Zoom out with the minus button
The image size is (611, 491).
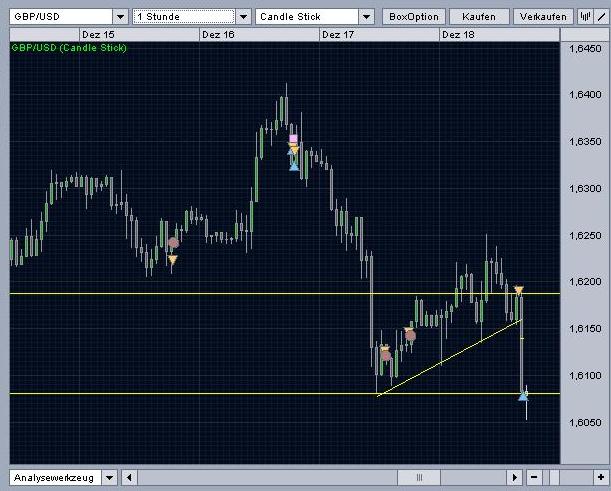(534, 477)
